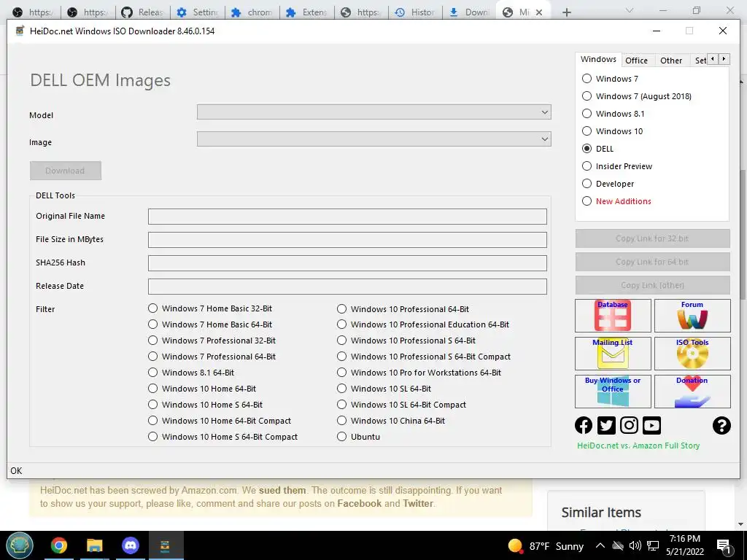Filter by Windows 7 Professional 64-Bit
Screen dimensions: 747x560
coord(152,356)
